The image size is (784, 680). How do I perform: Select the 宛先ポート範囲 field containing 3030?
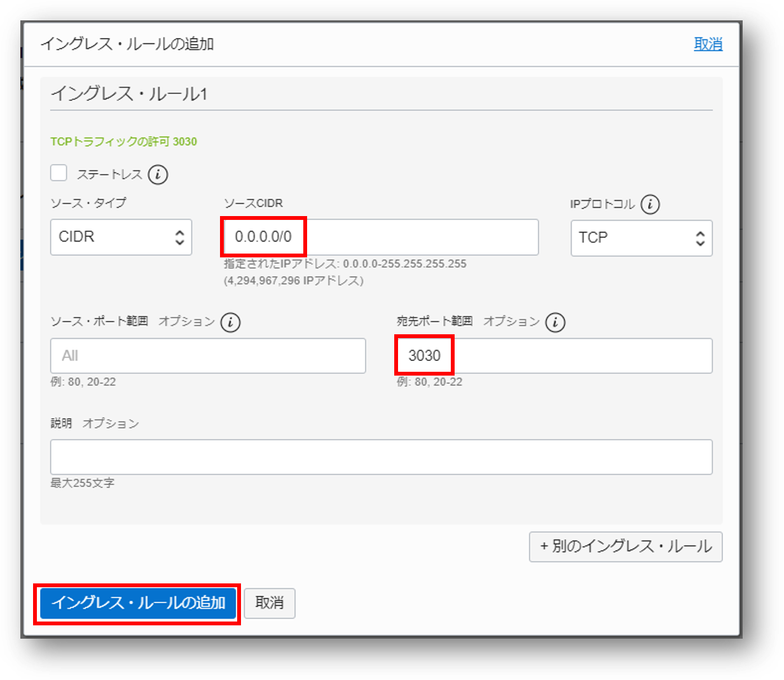[x=553, y=356]
